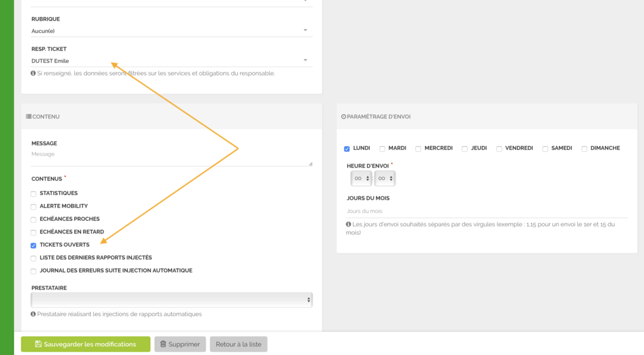644x355 pixels.
Task: Click Retour à la liste button
Action: coord(238,344)
